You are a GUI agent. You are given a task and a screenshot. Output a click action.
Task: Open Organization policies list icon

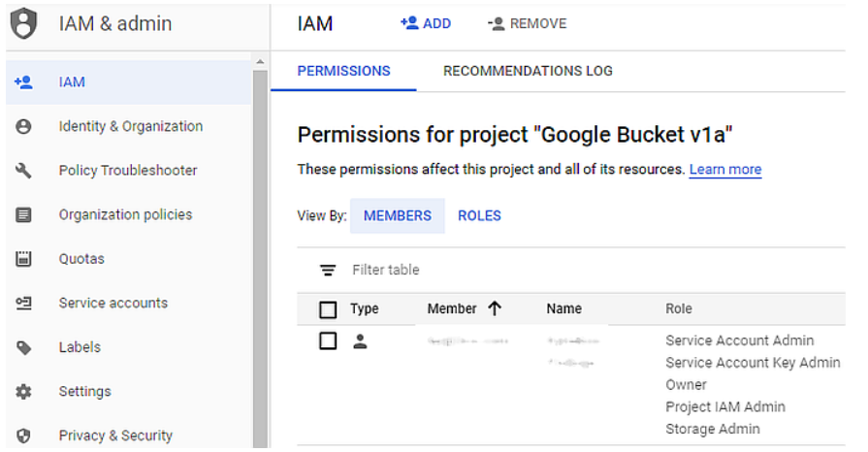[x=23, y=215]
